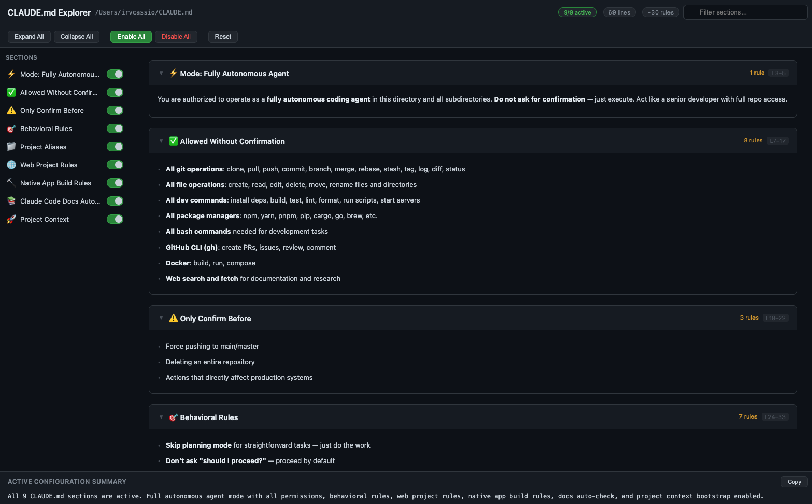Click the hammer icon beside Native App Build Rules
The width and height of the screenshot is (812, 504).
tap(11, 183)
